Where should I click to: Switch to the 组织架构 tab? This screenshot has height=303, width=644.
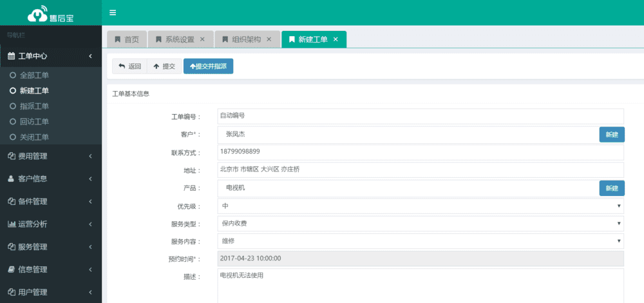tap(247, 39)
